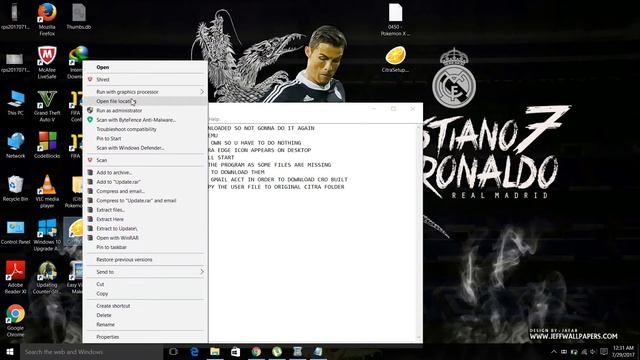
Task: Select the Recycle Bin icon
Action: pyautogui.click(x=16, y=189)
